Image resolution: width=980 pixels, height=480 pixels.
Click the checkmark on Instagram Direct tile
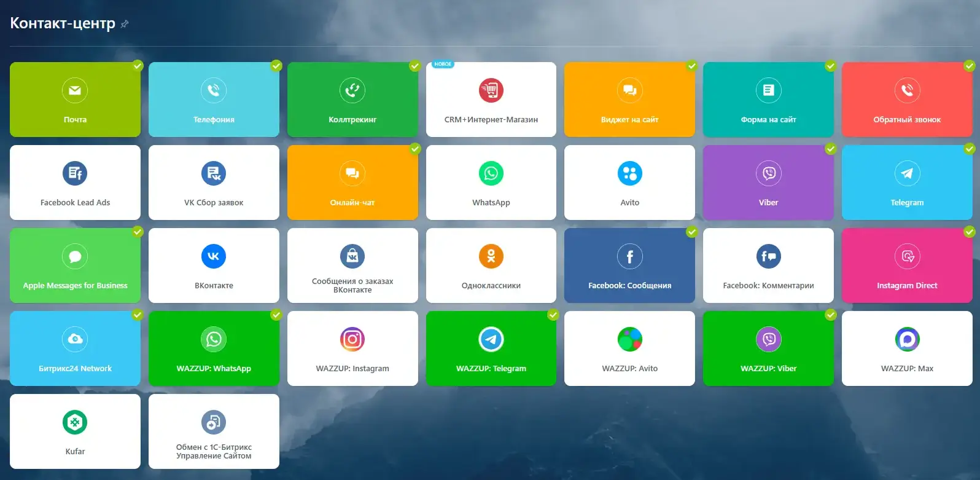(x=970, y=232)
